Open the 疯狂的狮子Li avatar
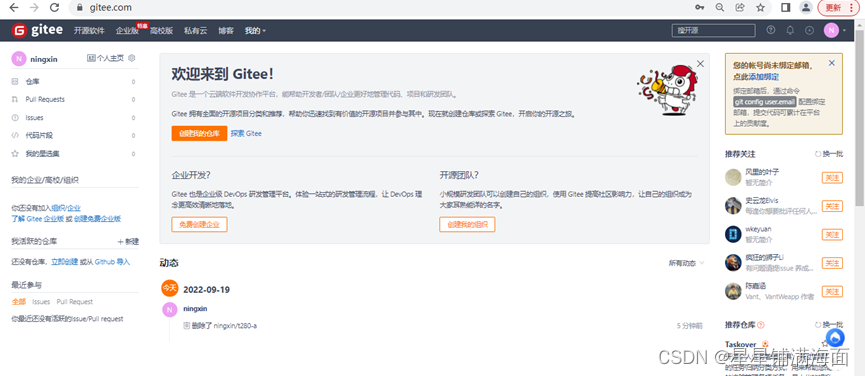865x376 pixels. [x=733, y=262]
